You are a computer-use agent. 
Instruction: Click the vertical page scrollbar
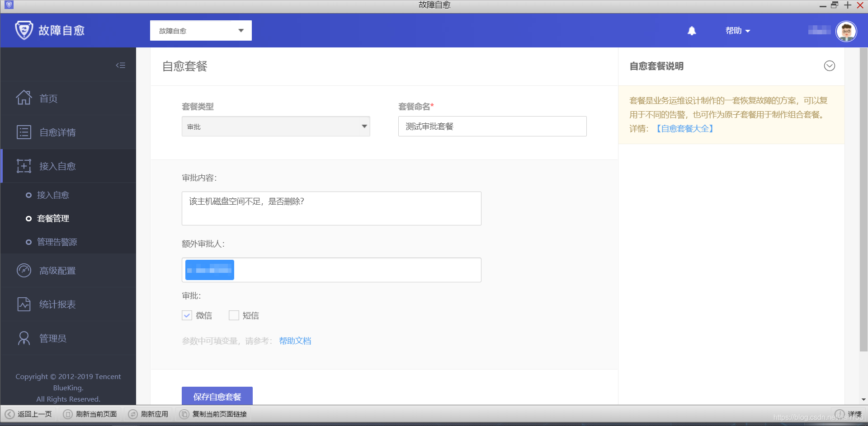point(863,199)
